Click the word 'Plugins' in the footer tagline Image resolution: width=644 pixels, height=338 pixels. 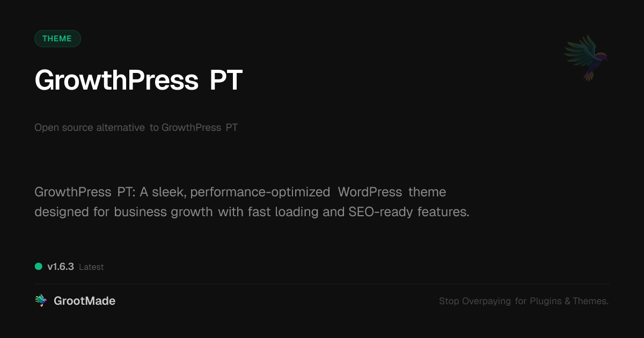click(545, 301)
